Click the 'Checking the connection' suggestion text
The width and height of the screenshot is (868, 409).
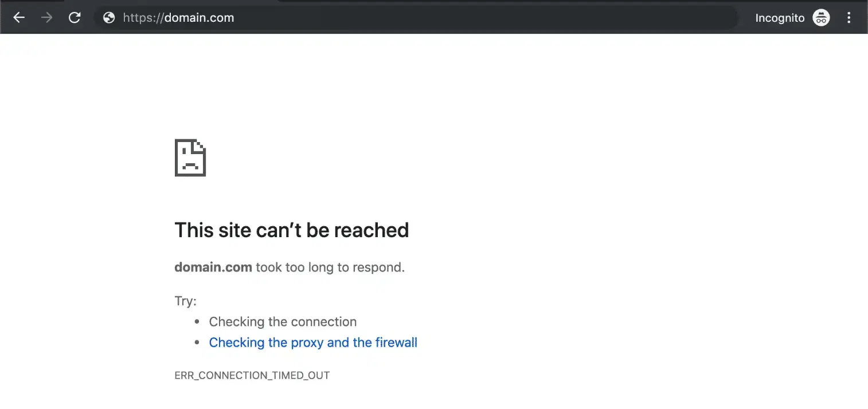(283, 322)
